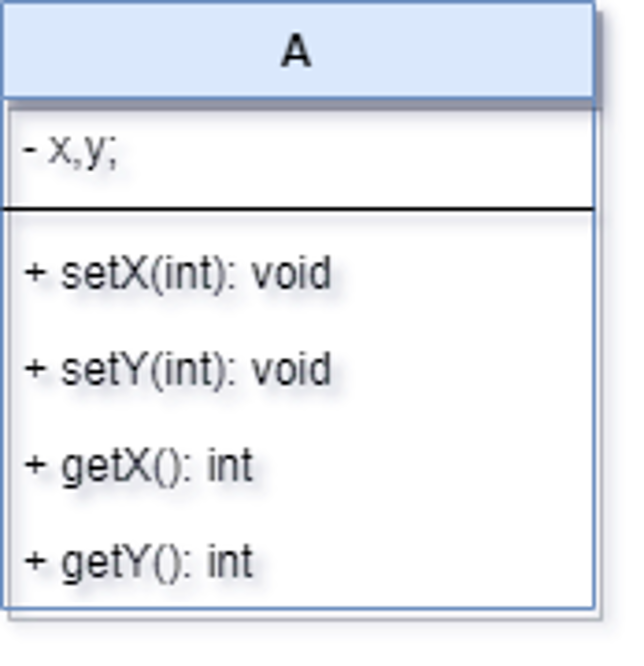Select the setY(int): void method
This screenshot has height=666, width=644.
tap(178, 370)
